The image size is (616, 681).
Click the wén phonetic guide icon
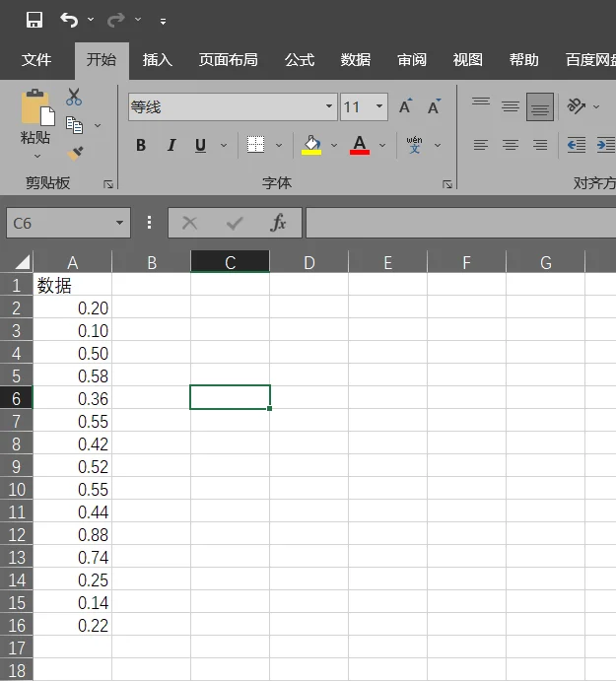click(x=414, y=145)
